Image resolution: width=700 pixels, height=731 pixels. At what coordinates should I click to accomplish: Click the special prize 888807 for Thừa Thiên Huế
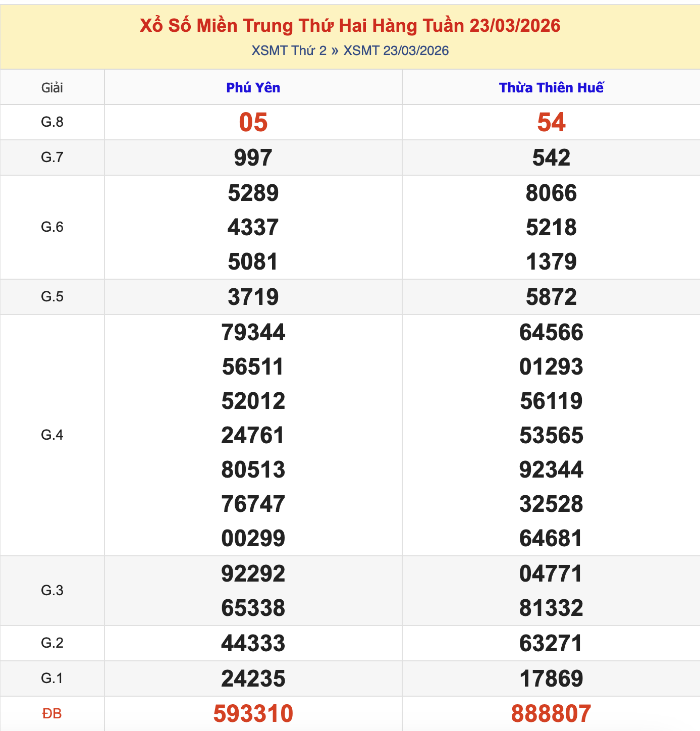pos(550,713)
